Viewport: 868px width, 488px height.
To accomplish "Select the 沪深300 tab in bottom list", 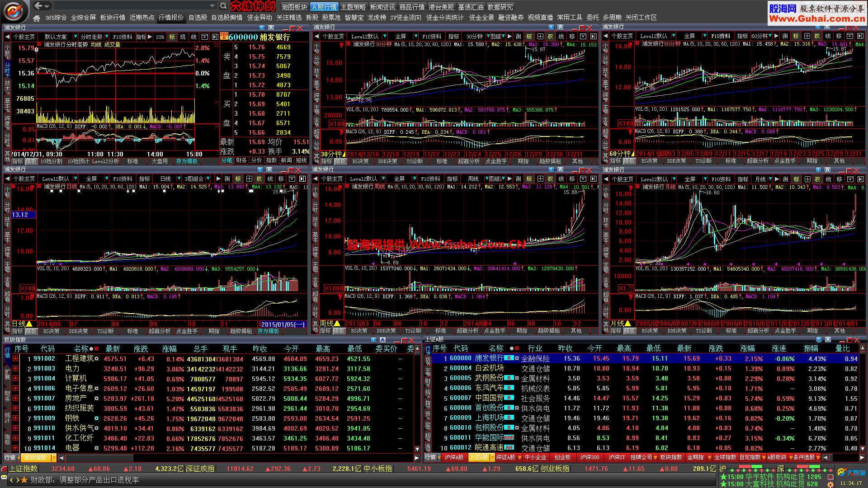I will pyautogui.click(x=590, y=457).
